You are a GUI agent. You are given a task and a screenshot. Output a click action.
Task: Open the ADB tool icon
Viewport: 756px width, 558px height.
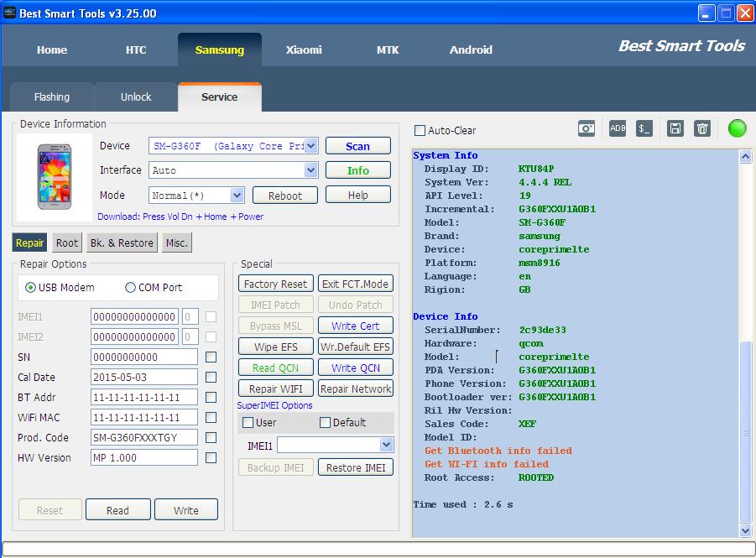pyautogui.click(x=618, y=128)
